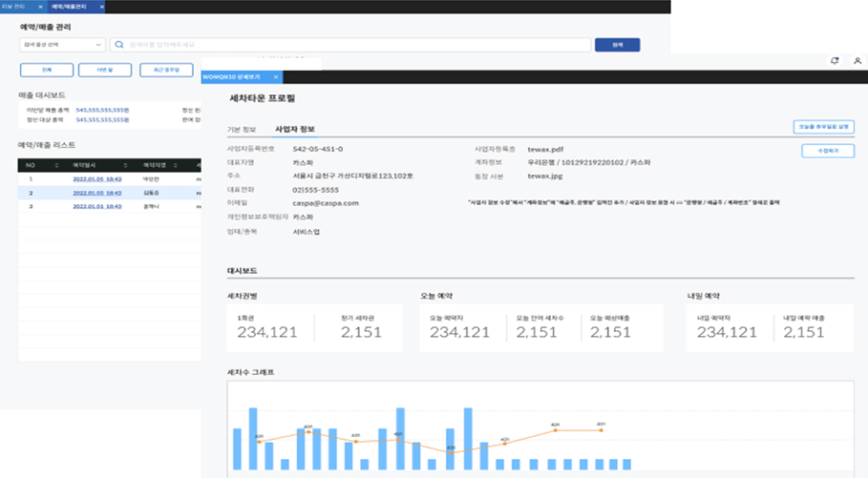This screenshot has height=478, width=868.
Task: Click the 정산 대상 총액 amount value
Action: point(102,119)
